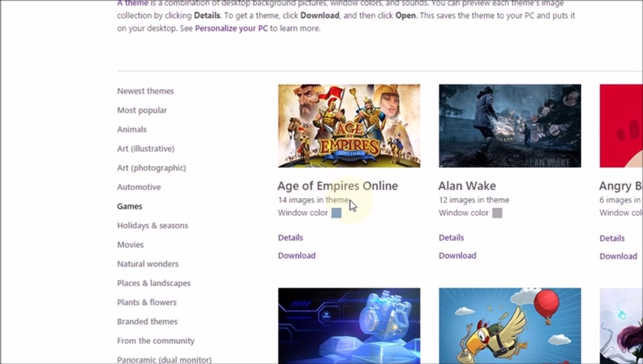Select Panoramic (dual monitor) category
This screenshot has height=364, width=643.
[164, 360]
